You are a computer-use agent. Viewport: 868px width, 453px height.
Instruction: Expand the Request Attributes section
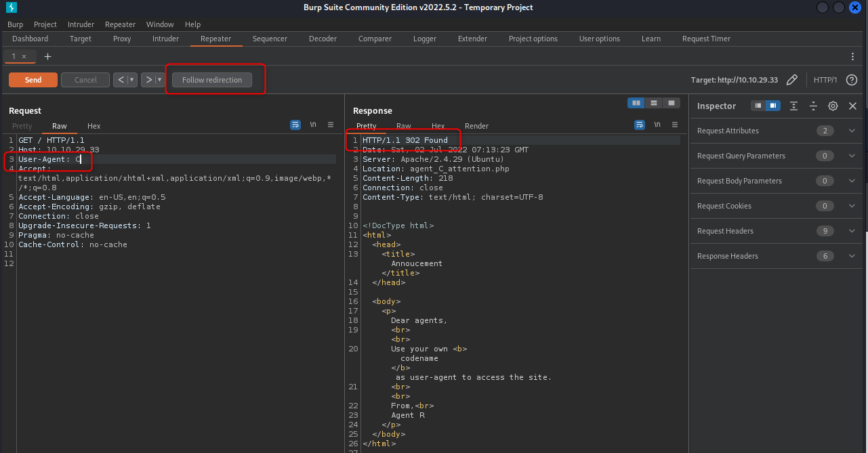click(x=852, y=131)
